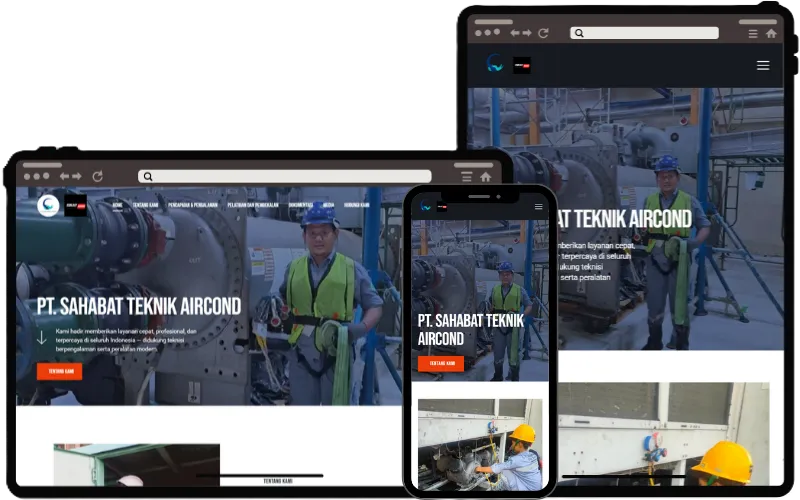This screenshot has width=800, height=500.
Task: Click the black square logo in desktop mockup
Action: (76, 206)
